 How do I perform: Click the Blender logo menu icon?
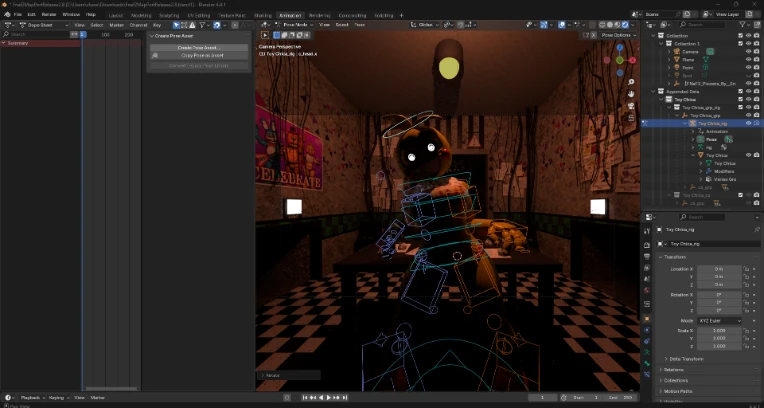point(7,15)
